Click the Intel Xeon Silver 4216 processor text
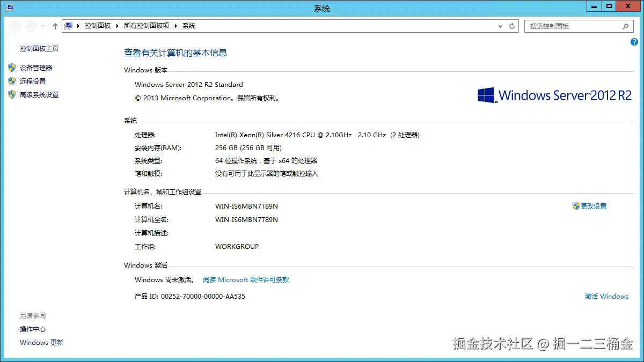The height and width of the screenshot is (362, 644). pos(317,135)
